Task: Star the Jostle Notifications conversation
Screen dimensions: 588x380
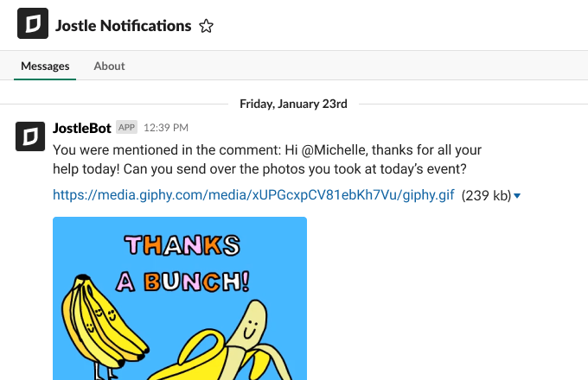Action: point(206,26)
